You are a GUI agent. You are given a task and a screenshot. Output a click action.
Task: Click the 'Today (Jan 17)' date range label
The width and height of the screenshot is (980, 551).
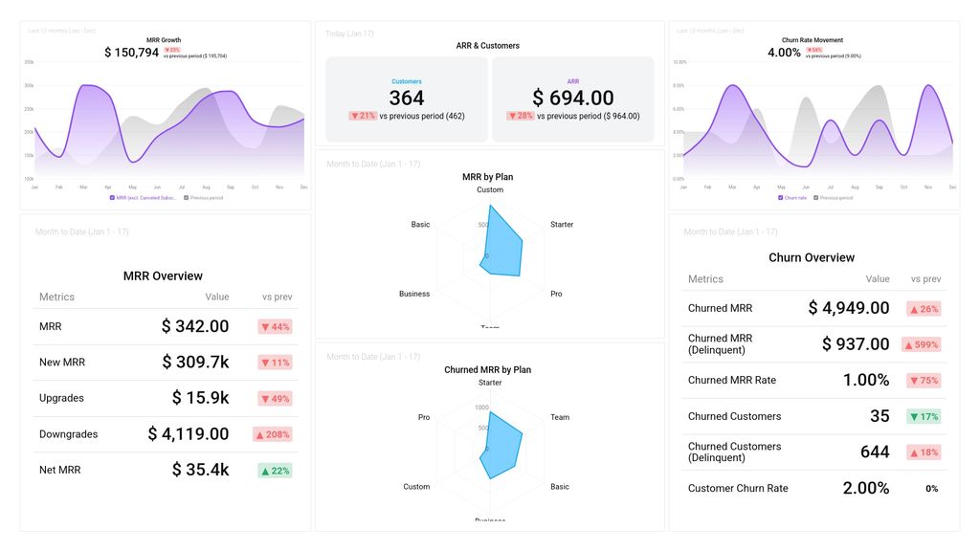coord(349,33)
